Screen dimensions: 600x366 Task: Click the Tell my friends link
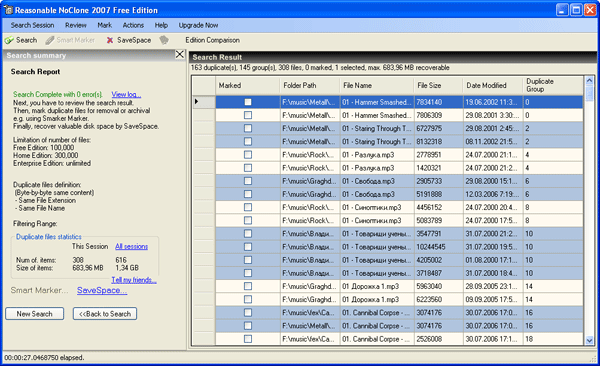134,280
